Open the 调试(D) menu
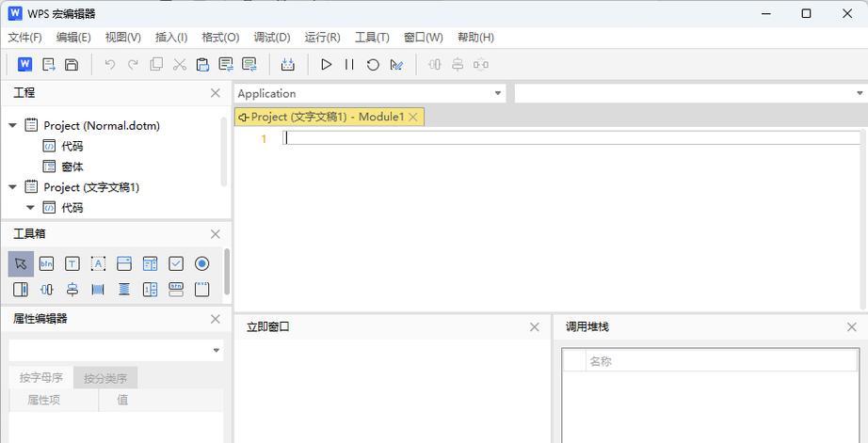This screenshot has height=443, width=868. pos(272,38)
